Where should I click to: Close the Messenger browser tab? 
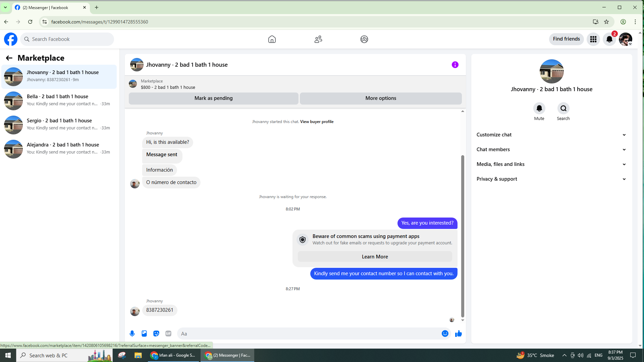pyautogui.click(x=85, y=7)
